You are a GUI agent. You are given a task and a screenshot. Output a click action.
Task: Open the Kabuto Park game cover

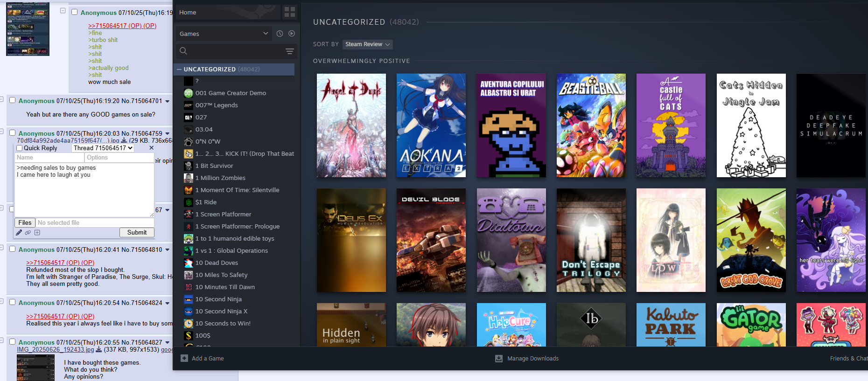[671, 325]
